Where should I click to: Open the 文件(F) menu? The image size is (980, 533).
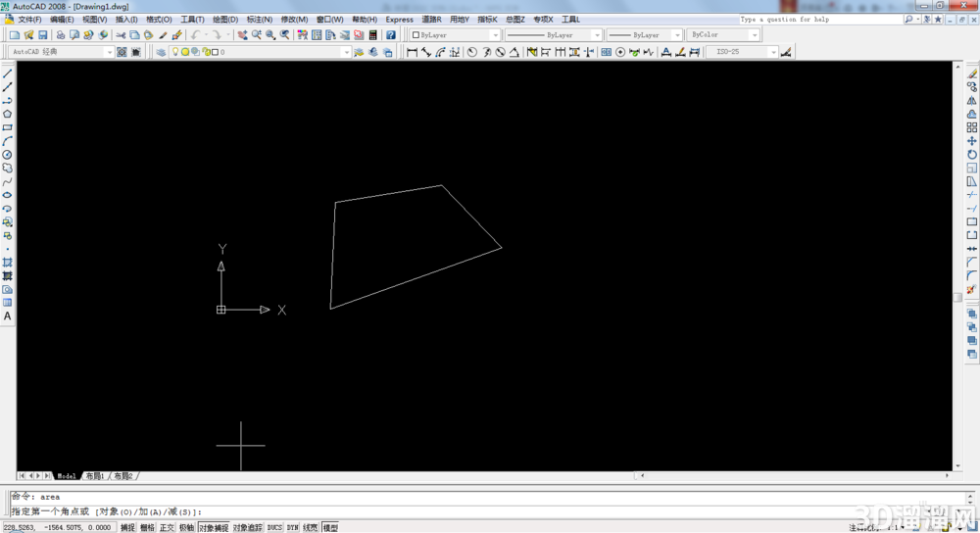[29, 20]
